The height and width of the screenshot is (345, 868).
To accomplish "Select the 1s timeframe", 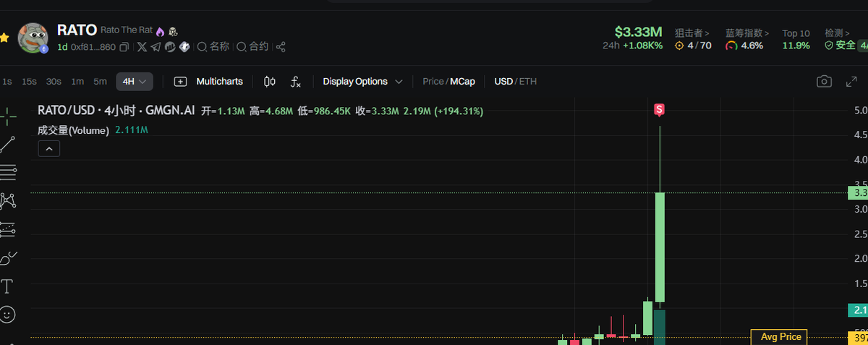I will [7, 82].
